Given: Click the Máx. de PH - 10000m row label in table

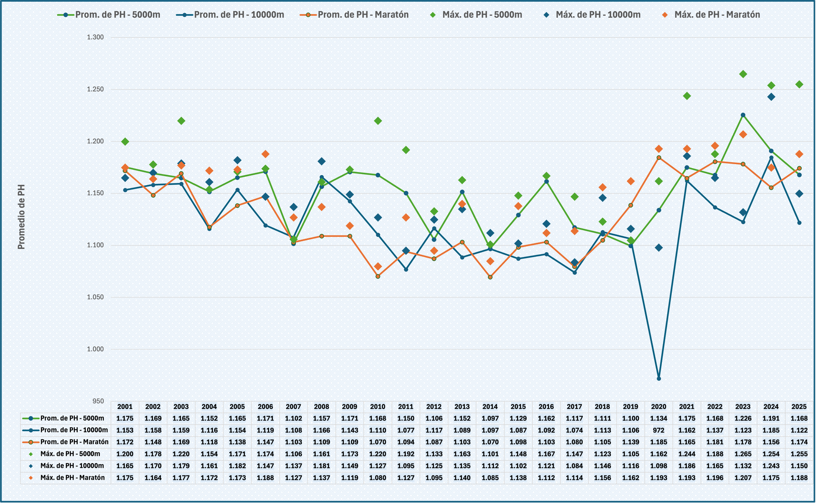Looking at the screenshot, I should 72,466.
